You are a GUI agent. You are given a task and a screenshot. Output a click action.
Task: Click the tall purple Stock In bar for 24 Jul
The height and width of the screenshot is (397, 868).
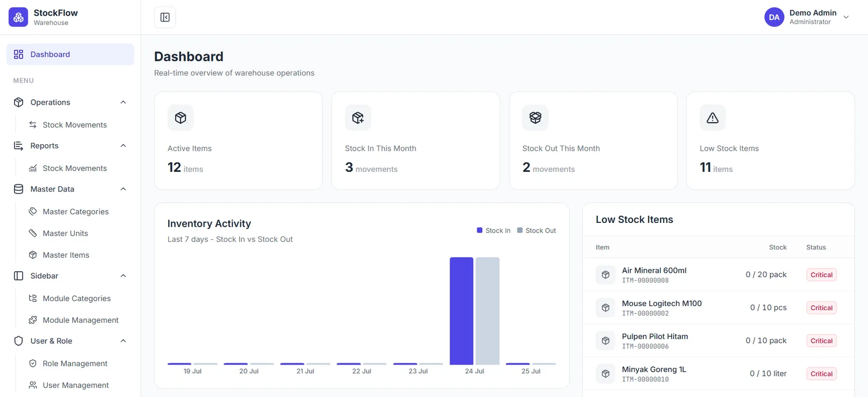[461, 311]
